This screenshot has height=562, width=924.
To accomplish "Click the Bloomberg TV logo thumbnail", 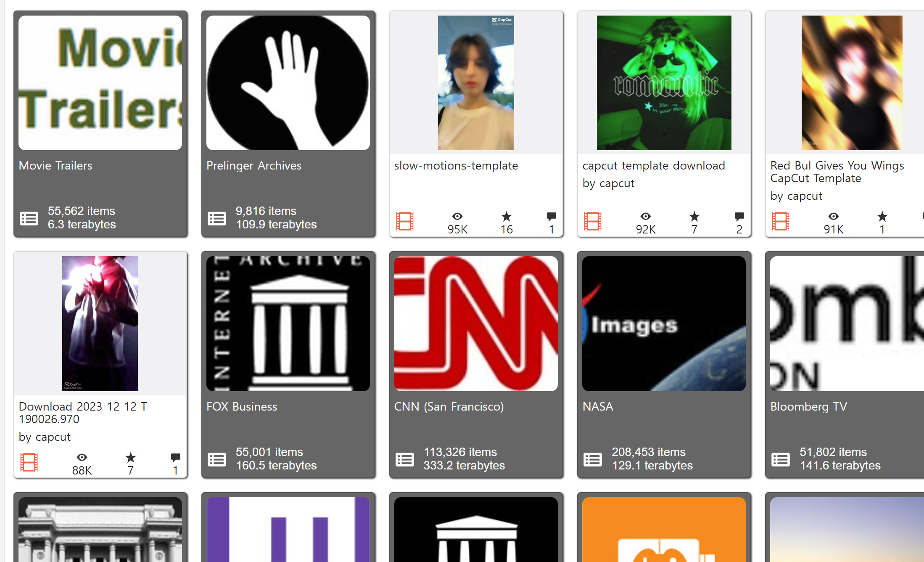I will click(847, 324).
